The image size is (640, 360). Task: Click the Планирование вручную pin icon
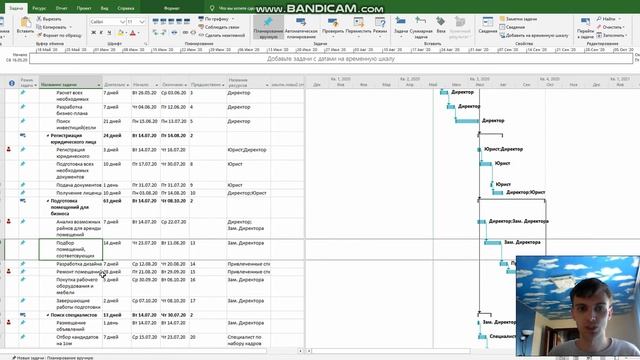point(268,22)
